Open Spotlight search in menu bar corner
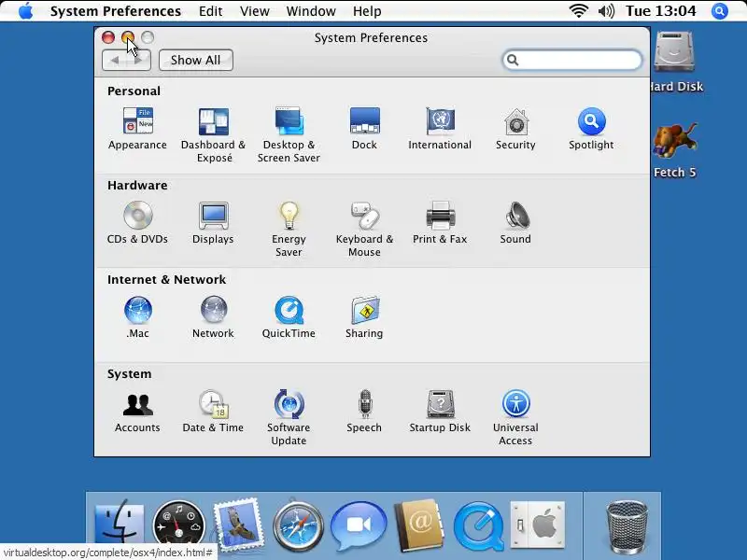This screenshot has width=747, height=560. [719, 10]
